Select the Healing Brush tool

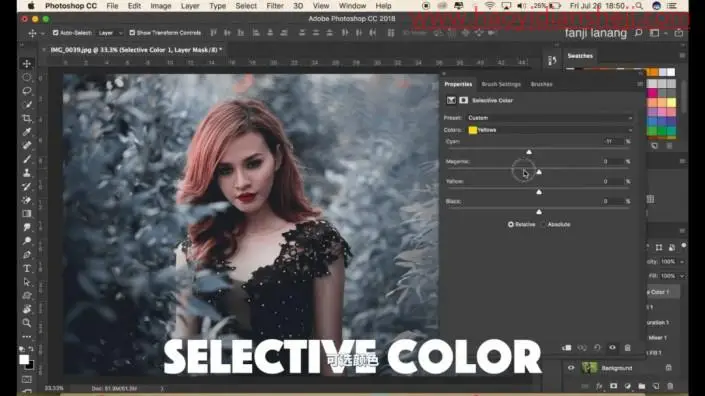(27, 145)
